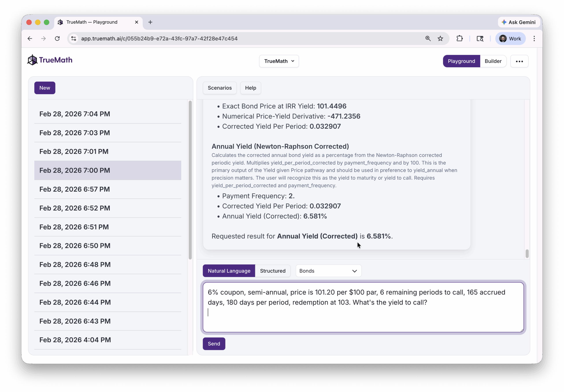Image resolution: width=564 pixels, height=392 pixels.
Task: Click the site information icon in URL bar
Action: point(74,39)
